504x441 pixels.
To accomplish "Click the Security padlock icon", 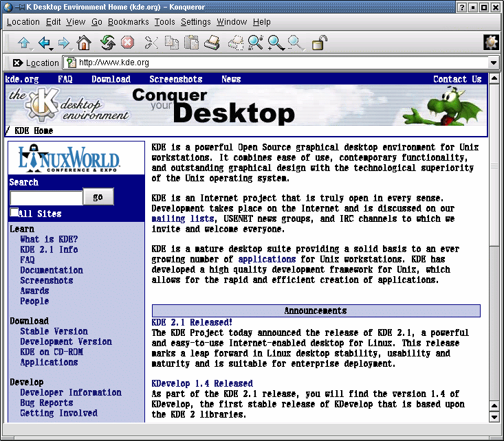I will 320,43.
